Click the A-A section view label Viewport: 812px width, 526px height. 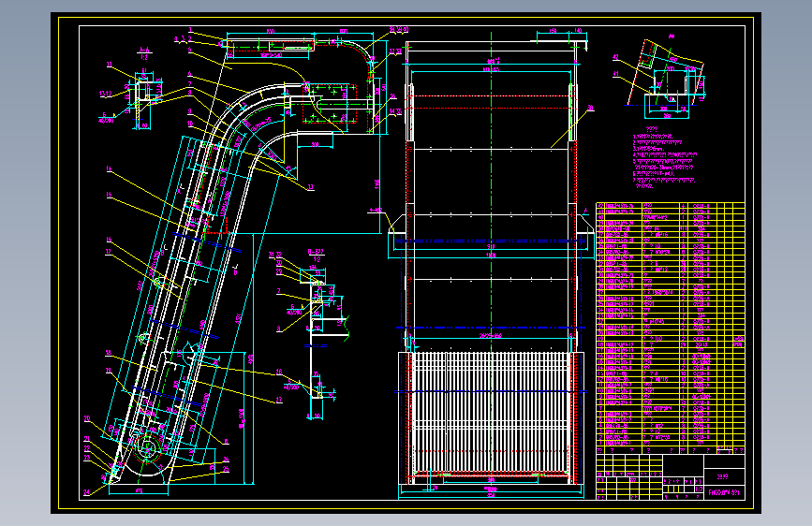[x=144, y=51]
